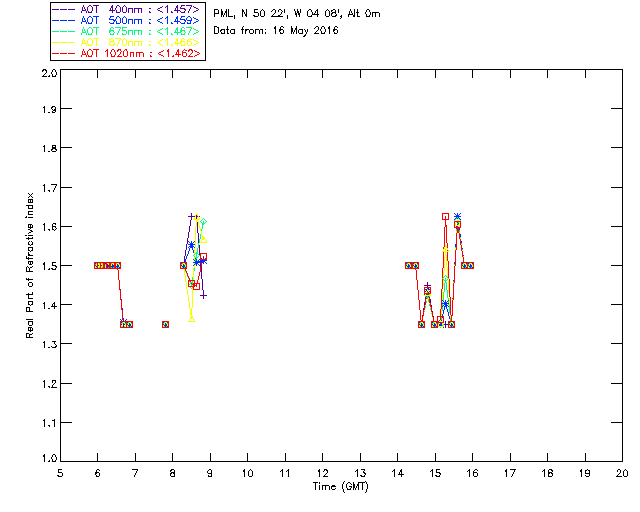Click the x-axis hour label 10
640x512 pixels.
[x=247, y=473]
